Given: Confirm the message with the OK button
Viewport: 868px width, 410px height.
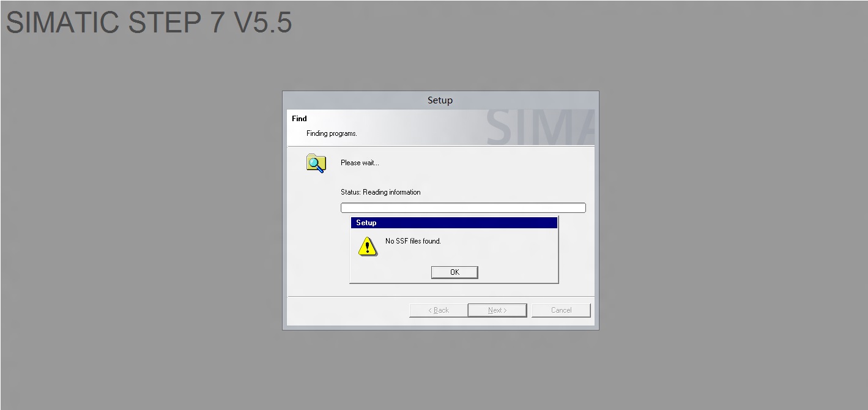Looking at the screenshot, I should click(x=454, y=272).
